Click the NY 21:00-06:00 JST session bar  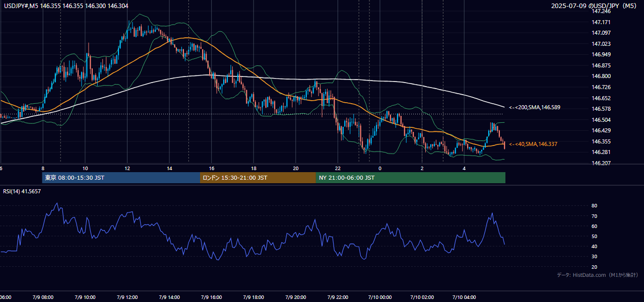coord(411,178)
